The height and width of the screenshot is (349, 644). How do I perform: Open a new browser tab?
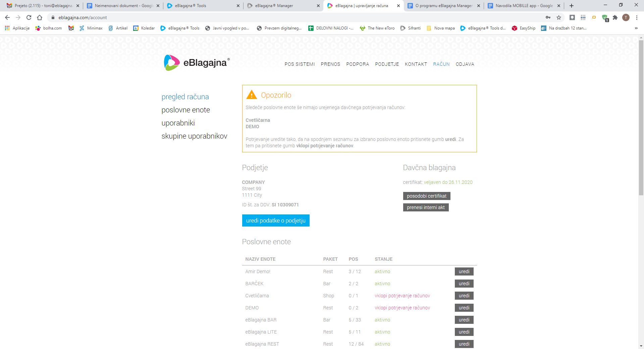pyautogui.click(x=572, y=6)
